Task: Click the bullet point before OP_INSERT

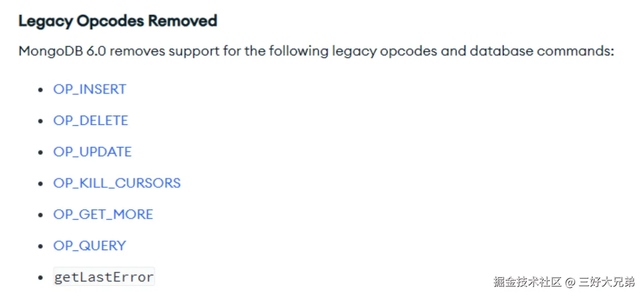Action: pyautogui.click(x=42, y=90)
